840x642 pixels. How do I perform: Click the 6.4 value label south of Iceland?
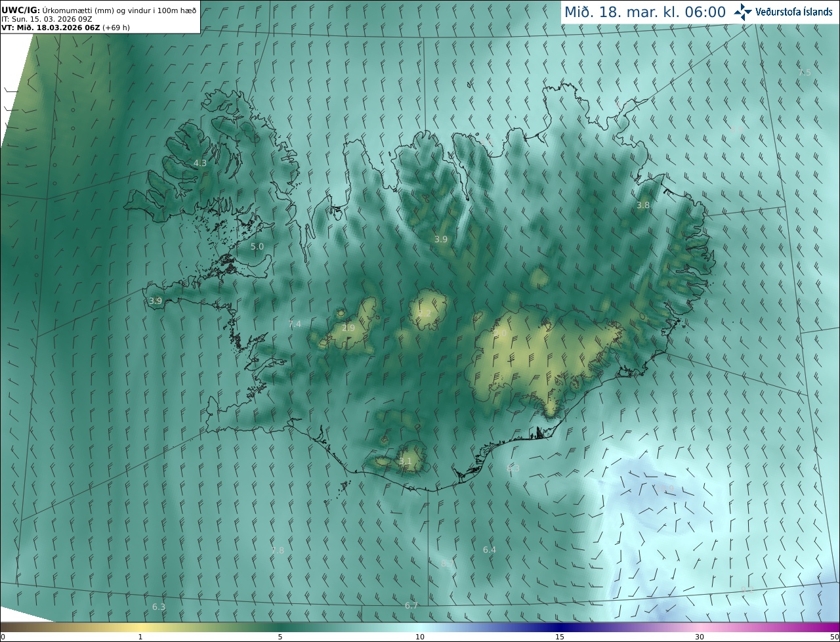tap(490, 549)
